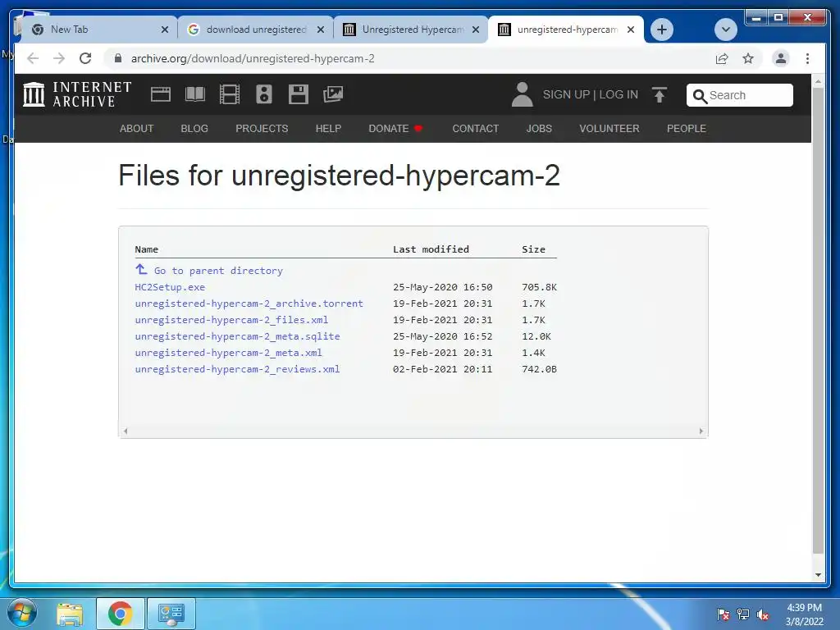The height and width of the screenshot is (630, 840).
Task: Click the file list right scroll arrow
Action: pos(701,431)
